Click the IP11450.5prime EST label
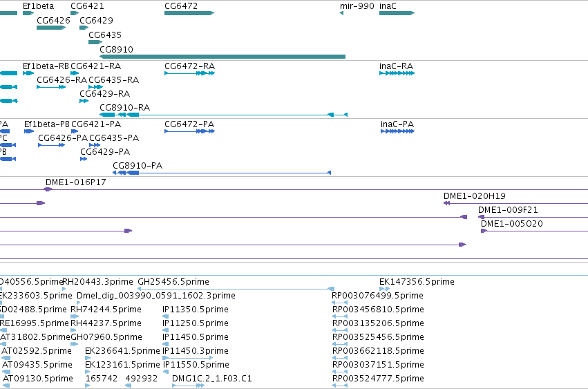This screenshot has height=389, width=588. [x=196, y=337]
